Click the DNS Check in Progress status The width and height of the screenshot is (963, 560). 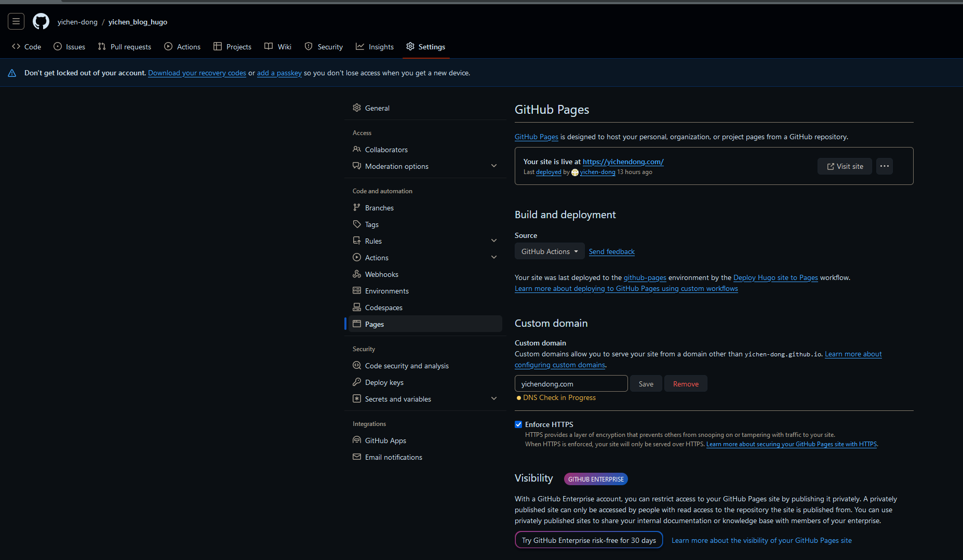point(556,397)
